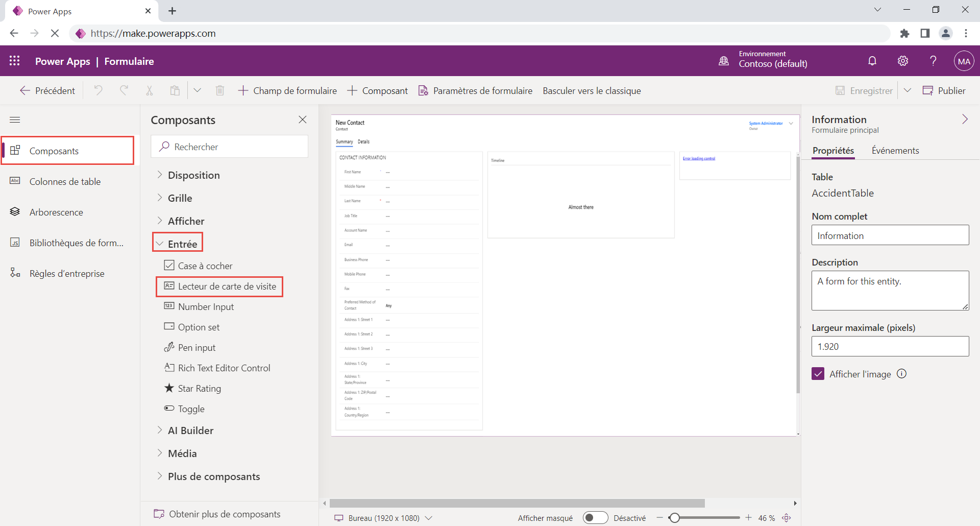The width and height of the screenshot is (980, 526).
Task: Stop loading the page
Action: [x=55, y=33]
